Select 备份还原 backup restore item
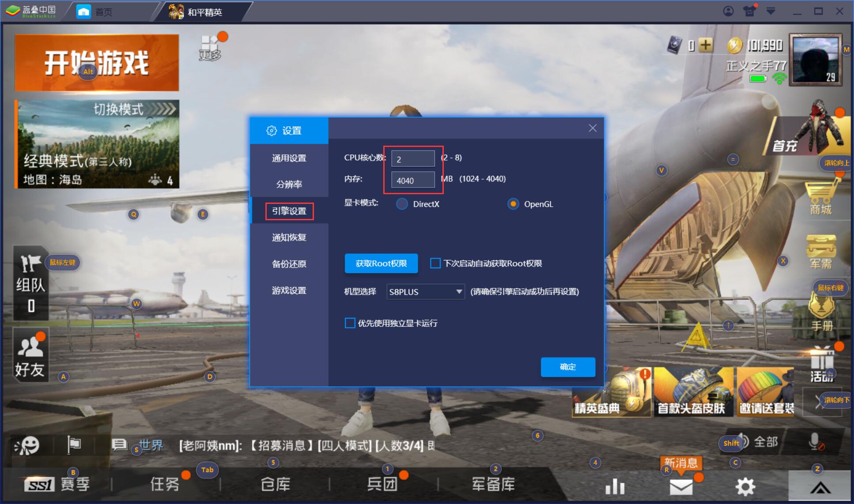The width and height of the screenshot is (854, 504). [289, 264]
